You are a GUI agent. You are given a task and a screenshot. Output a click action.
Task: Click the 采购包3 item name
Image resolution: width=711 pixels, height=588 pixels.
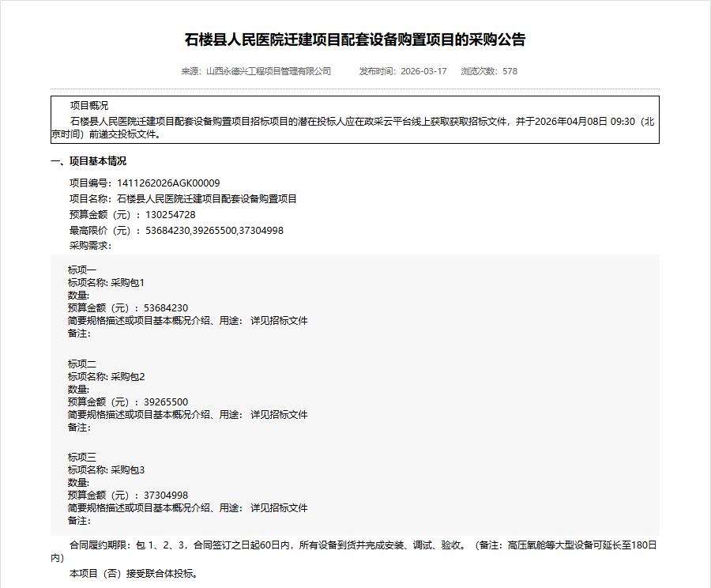[128, 470]
